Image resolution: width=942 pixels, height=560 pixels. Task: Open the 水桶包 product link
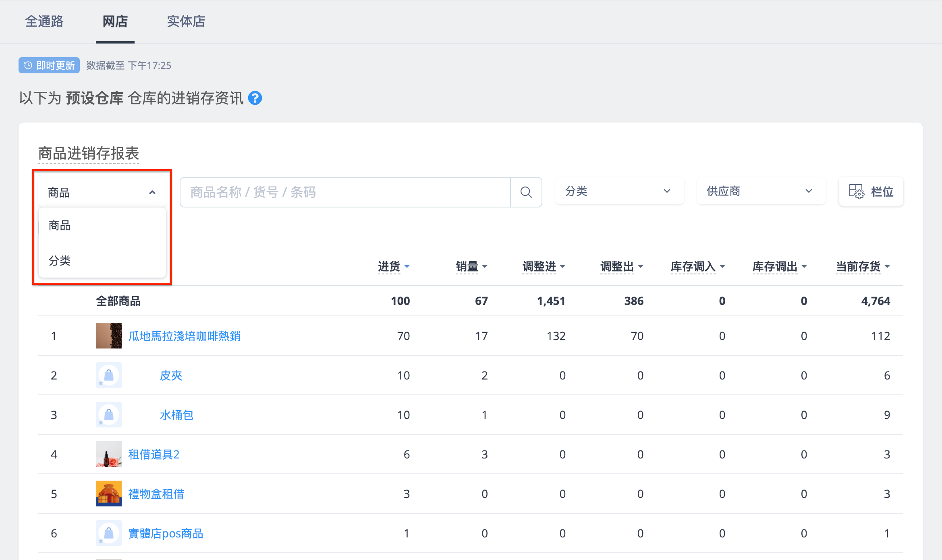[x=176, y=415]
